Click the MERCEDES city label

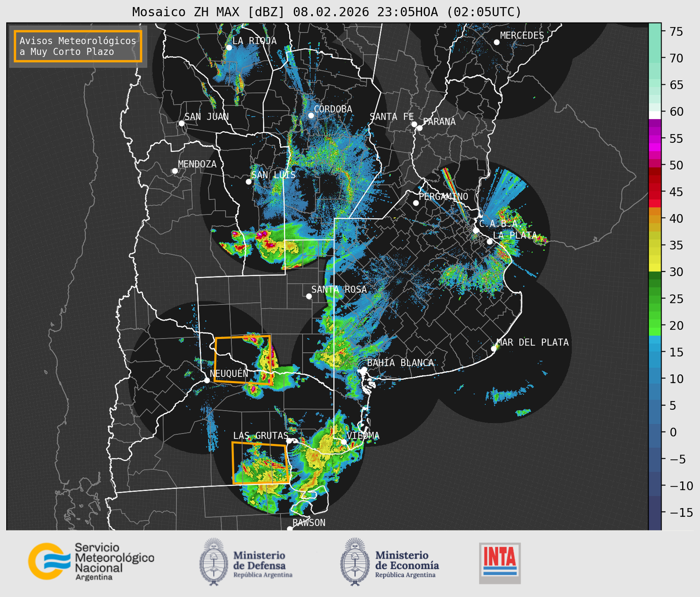point(522,35)
